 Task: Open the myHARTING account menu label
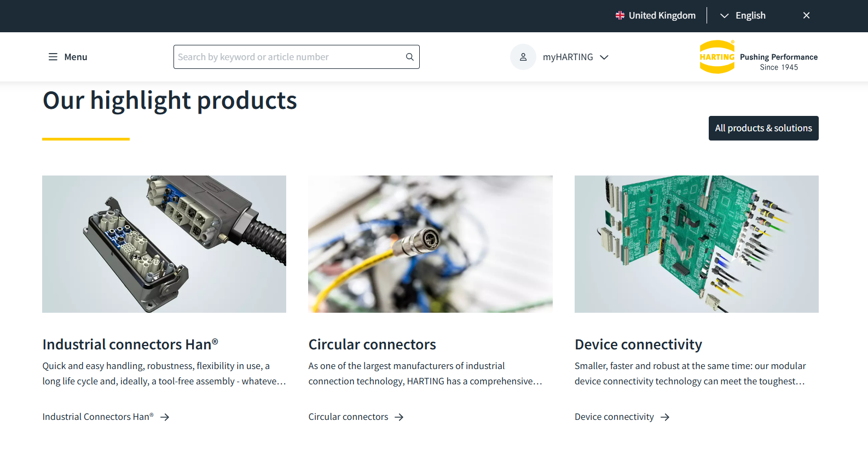tap(568, 57)
